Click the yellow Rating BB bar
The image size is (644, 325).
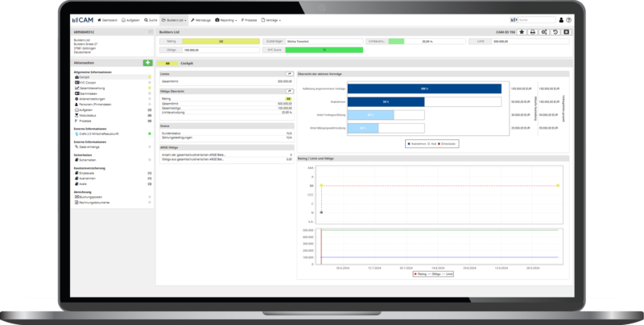(x=221, y=42)
